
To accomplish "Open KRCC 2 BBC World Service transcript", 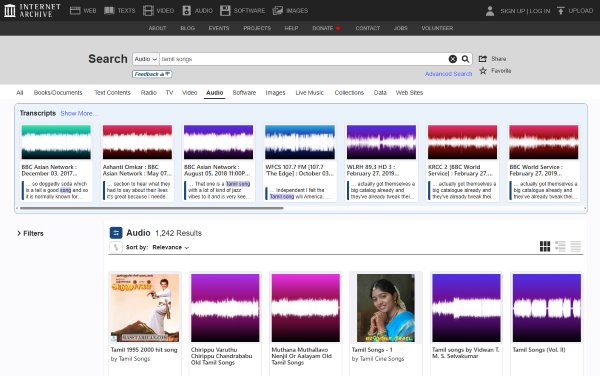I will (x=462, y=163).
